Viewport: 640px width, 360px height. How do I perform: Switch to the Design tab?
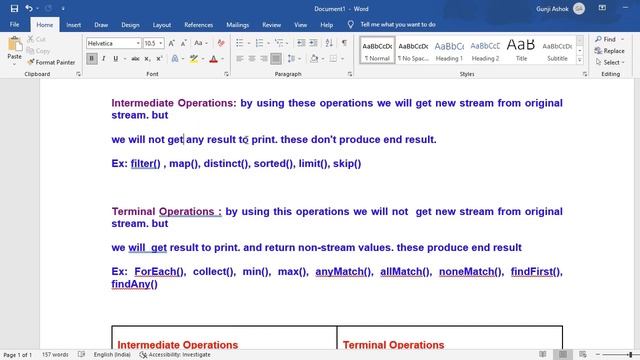point(130,25)
